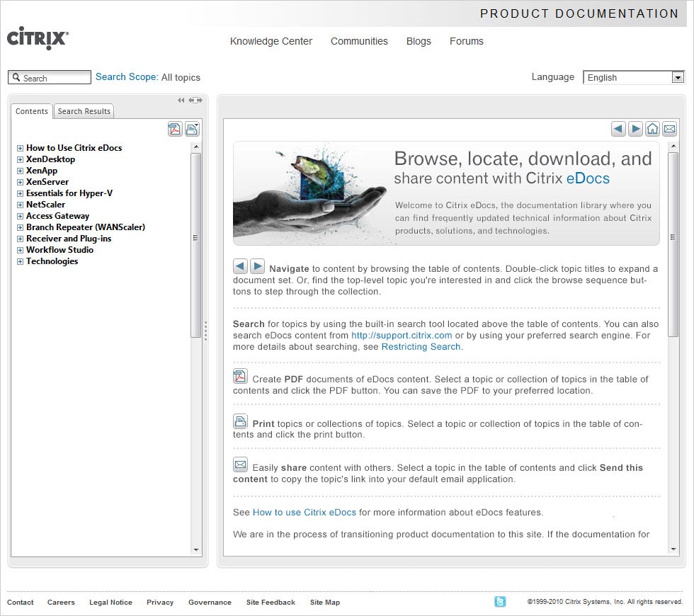The height and width of the screenshot is (616, 694).
Task: Expand Branch Repeater (WANScaler) node
Action: pos(20,227)
